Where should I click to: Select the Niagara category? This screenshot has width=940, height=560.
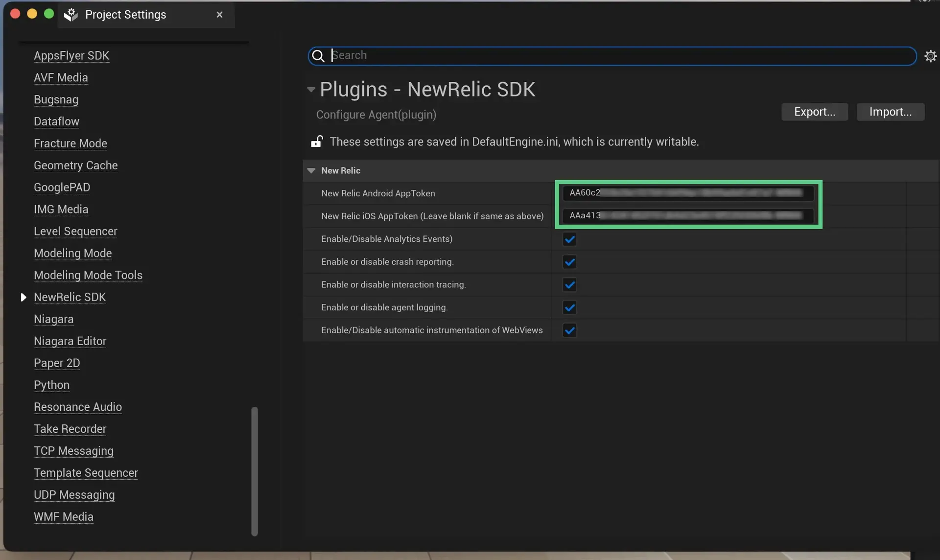pos(53,319)
